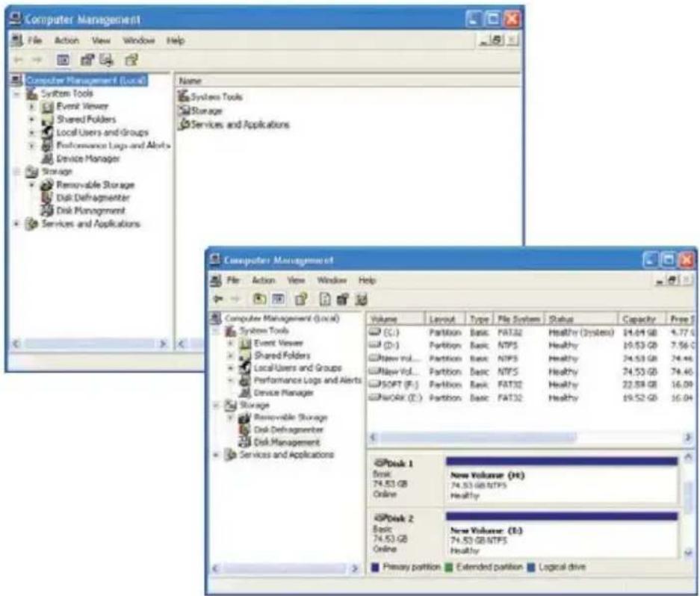Collapse Storage node in front window
Image resolution: width=700 pixels, height=596 pixels.
point(216,406)
